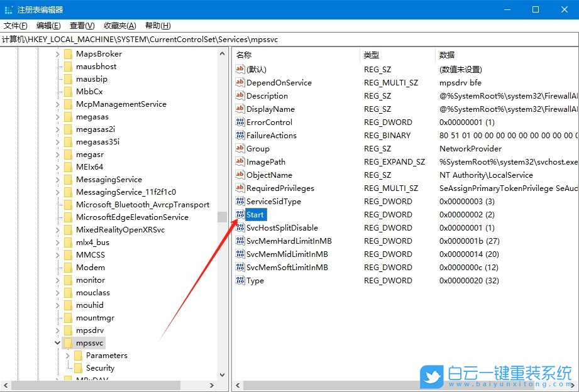This screenshot has height=392, width=579.
Task: Click the DWORD icon beside ErrorControl
Action: click(x=241, y=122)
